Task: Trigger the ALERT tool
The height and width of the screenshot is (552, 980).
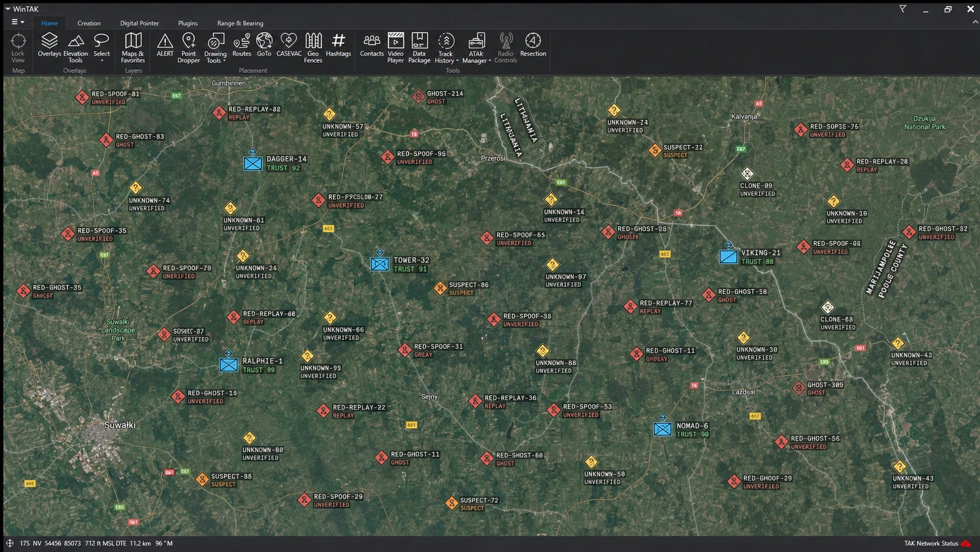Action: pyautogui.click(x=165, y=45)
